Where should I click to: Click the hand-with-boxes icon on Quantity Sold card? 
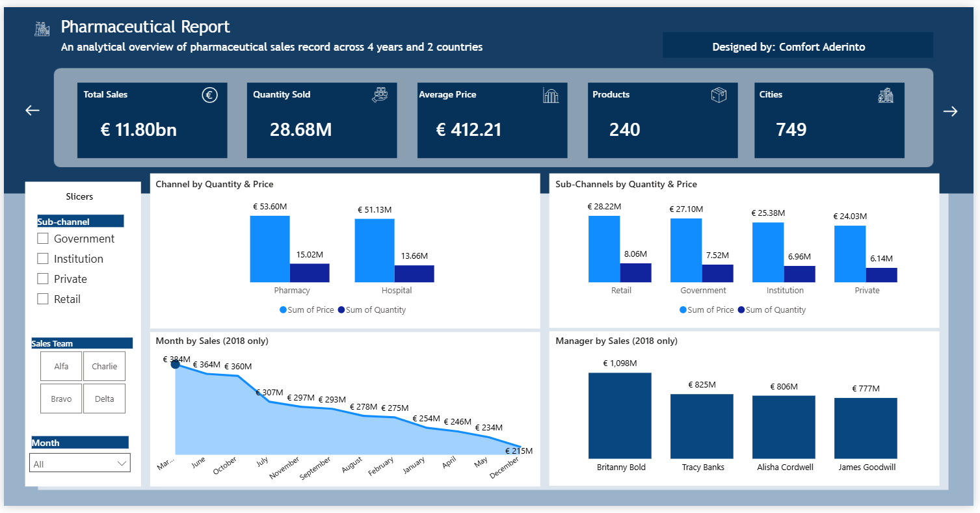[380, 96]
